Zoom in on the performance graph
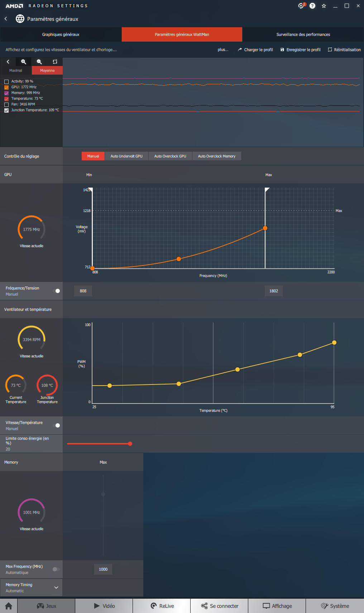Viewport: 364px width, 613px height. pyautogui.click(x=24, y=62)
